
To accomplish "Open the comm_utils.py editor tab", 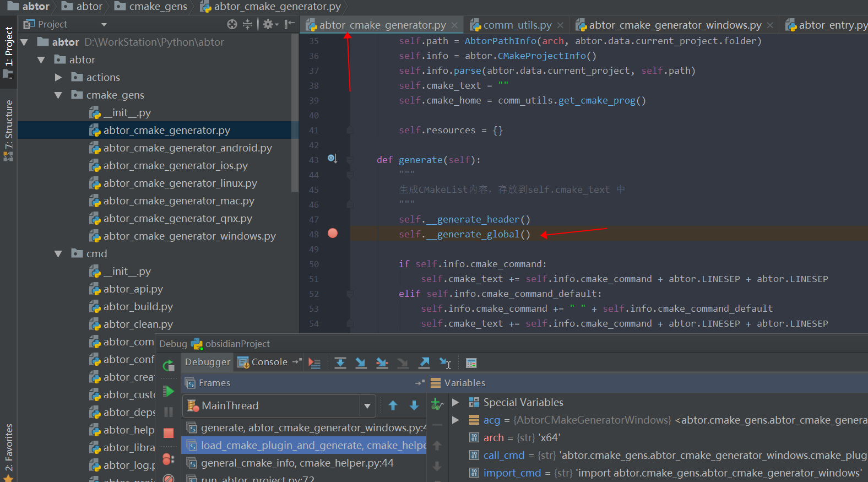I will [x=517, y=25].
